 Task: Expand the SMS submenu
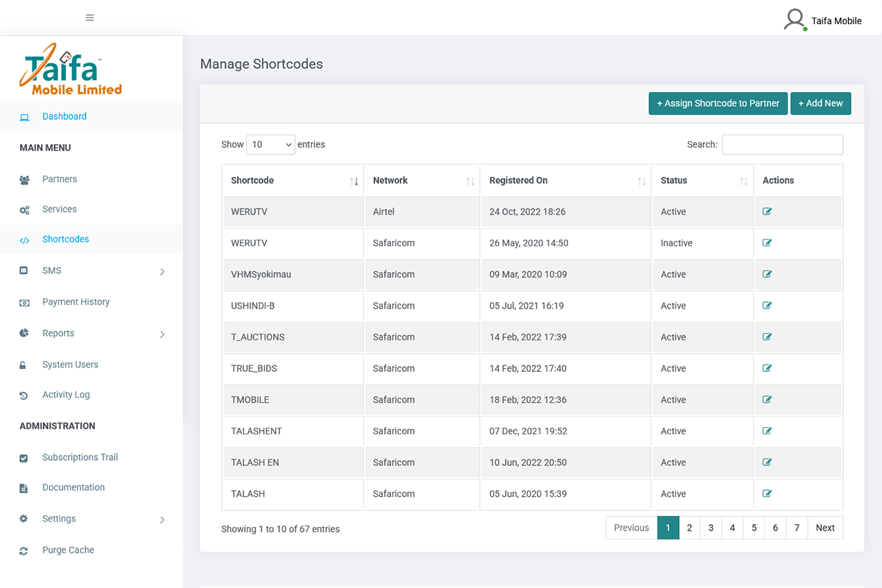pos(162,271)
